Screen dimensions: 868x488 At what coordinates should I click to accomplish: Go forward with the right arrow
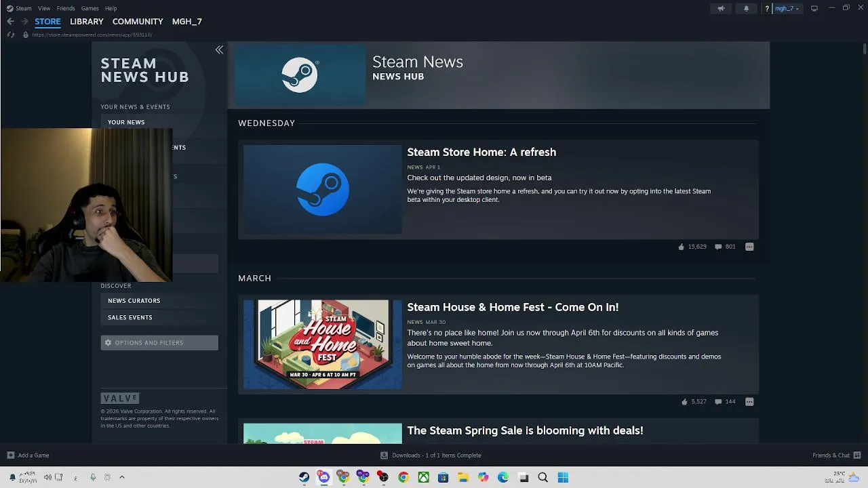(x=25, y=22)
